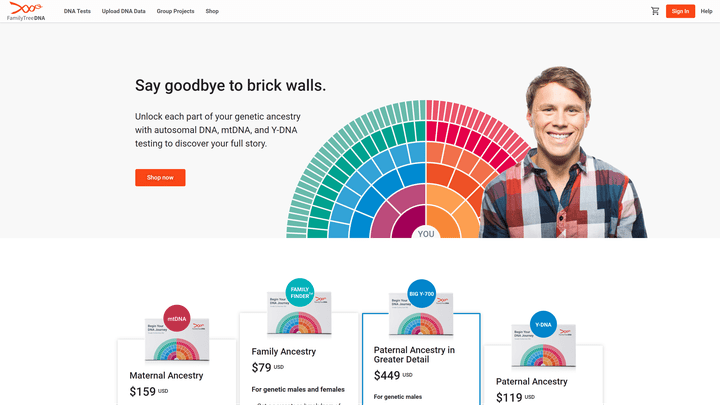
Task: Select the blue Y-DNA badge
Action: pyautogui.click(x=543, y=325)
